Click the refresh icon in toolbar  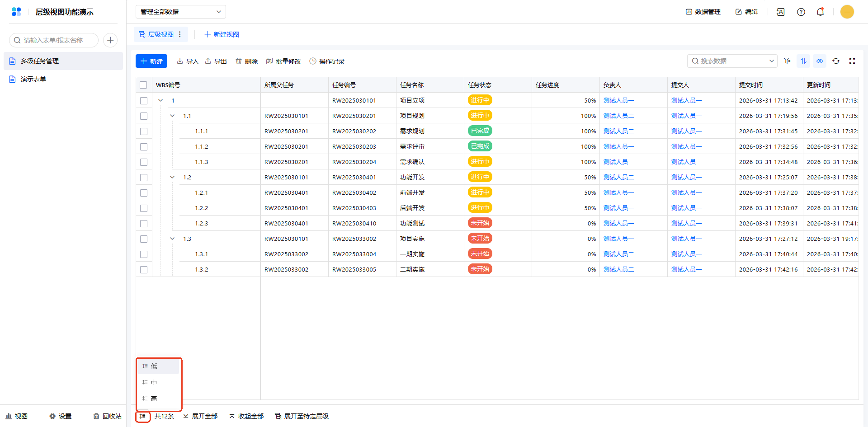[836, 61]
